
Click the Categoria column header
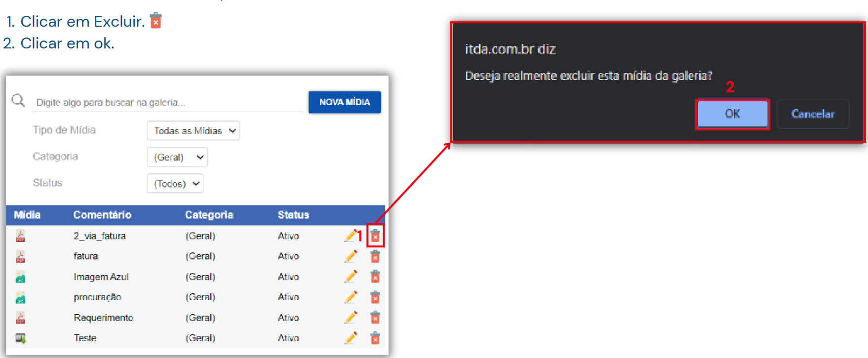[209, 215]
